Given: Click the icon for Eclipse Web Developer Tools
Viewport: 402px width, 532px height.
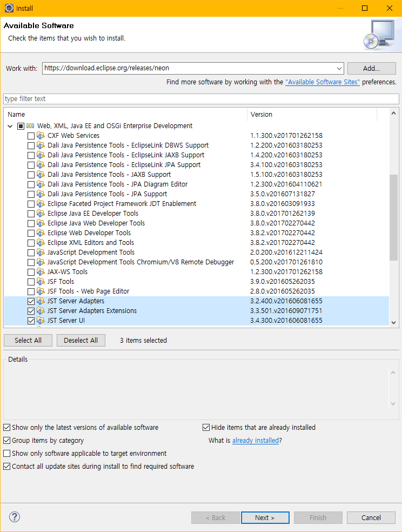Looking at the screenshot, I should [x=41, y=232].
